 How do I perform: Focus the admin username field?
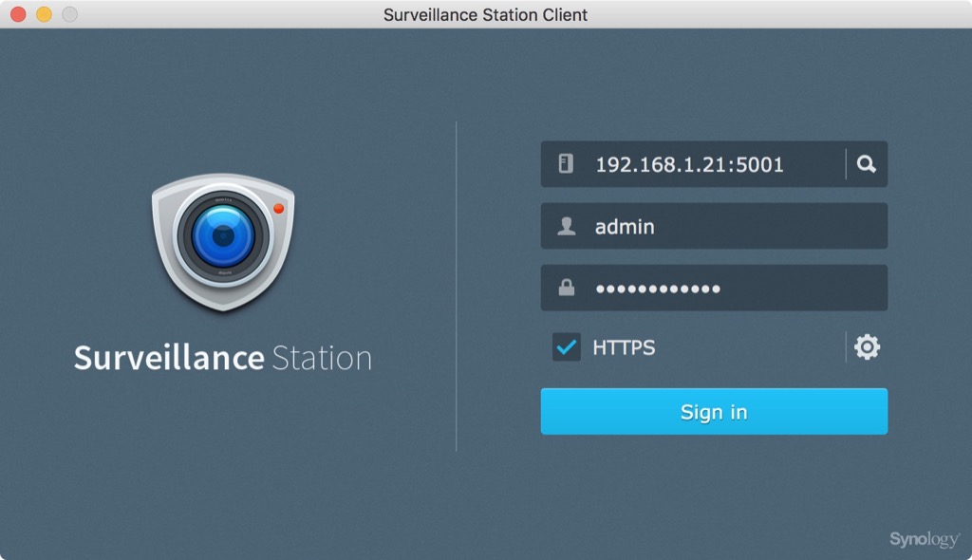tap(714, 226)
